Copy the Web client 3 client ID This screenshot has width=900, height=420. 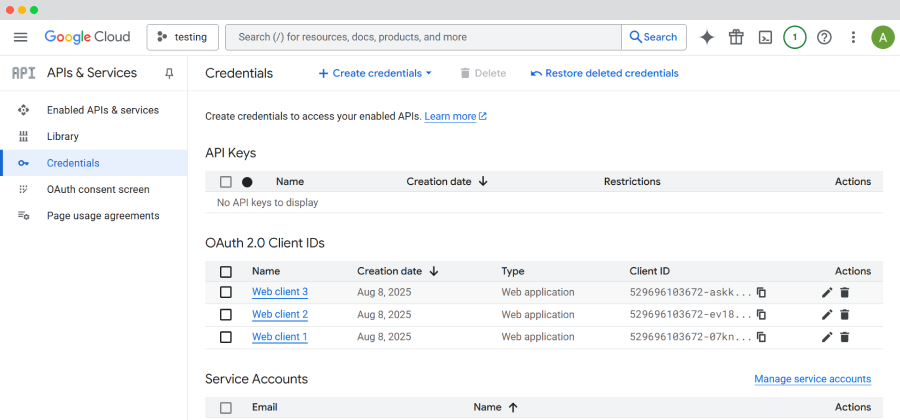tap(761, 293)
